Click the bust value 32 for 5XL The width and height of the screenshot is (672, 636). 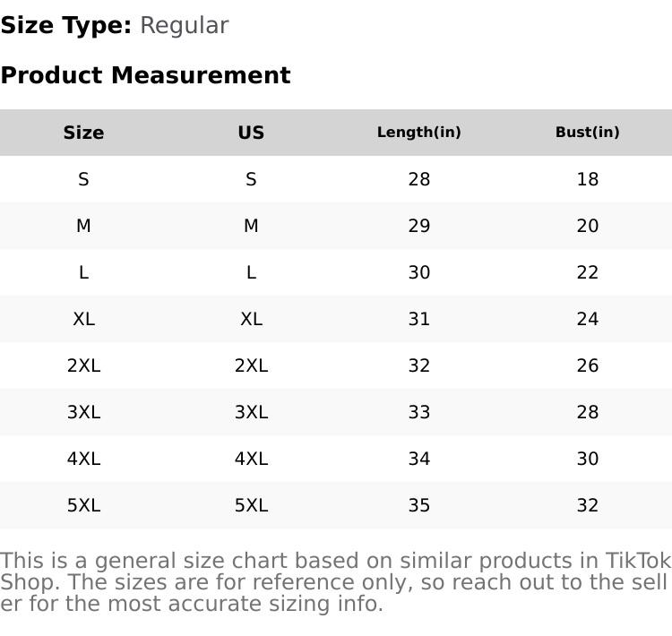coord(587,505)
